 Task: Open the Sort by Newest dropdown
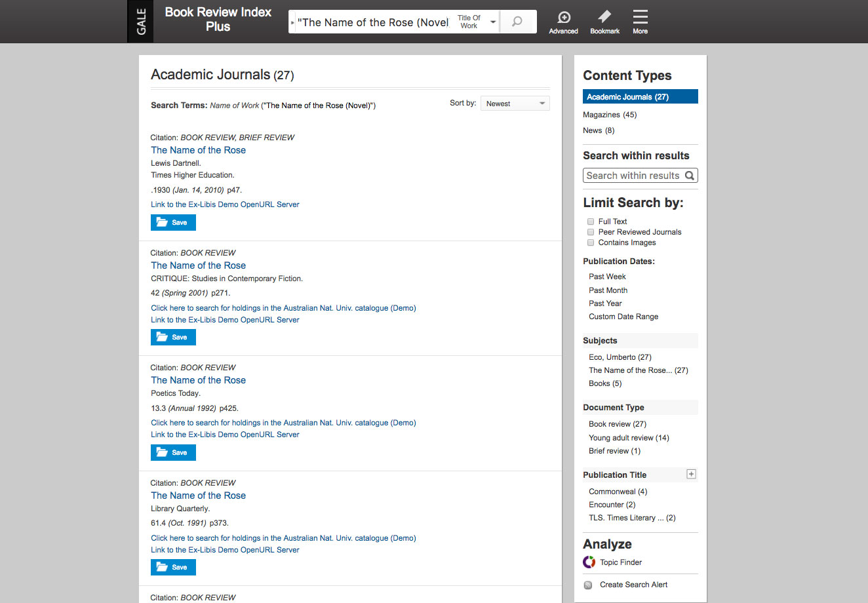tap(515, 104)
